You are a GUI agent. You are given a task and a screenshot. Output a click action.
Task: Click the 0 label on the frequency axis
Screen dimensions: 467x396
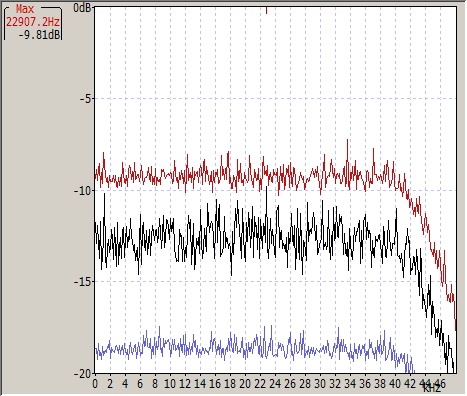coord(95,384)
